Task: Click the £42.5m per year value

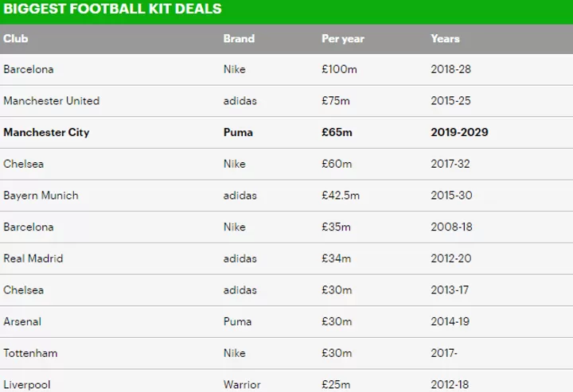Action: 342,196
